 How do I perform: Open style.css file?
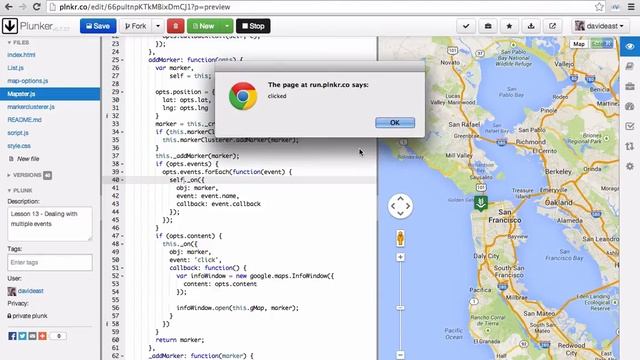tap(19, 146)
